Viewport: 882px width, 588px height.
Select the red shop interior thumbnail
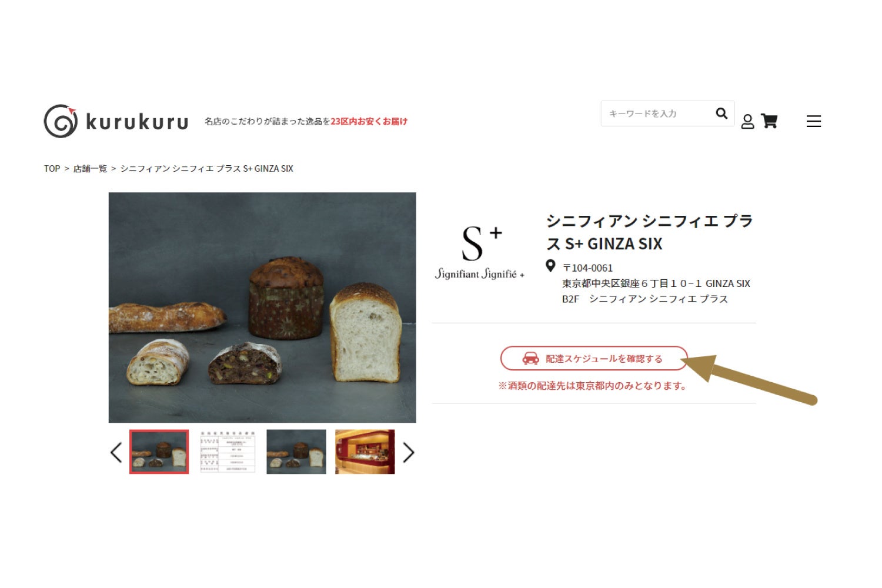point(365,452)
